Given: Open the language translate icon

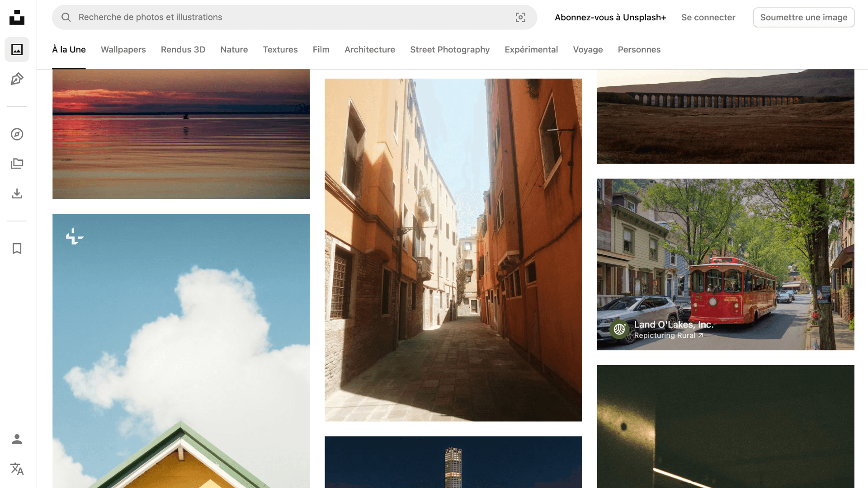Looking at the screenshot, I should 17,469.
